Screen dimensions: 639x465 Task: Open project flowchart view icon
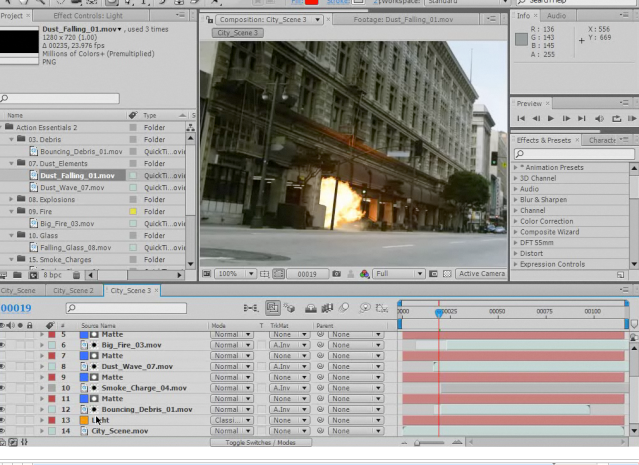(190, 128)
